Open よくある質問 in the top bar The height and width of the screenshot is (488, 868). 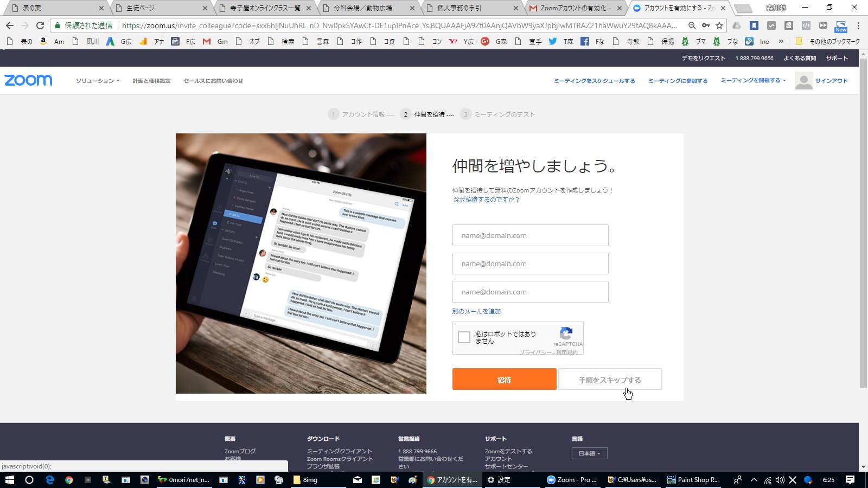click(x=800, y=58)
